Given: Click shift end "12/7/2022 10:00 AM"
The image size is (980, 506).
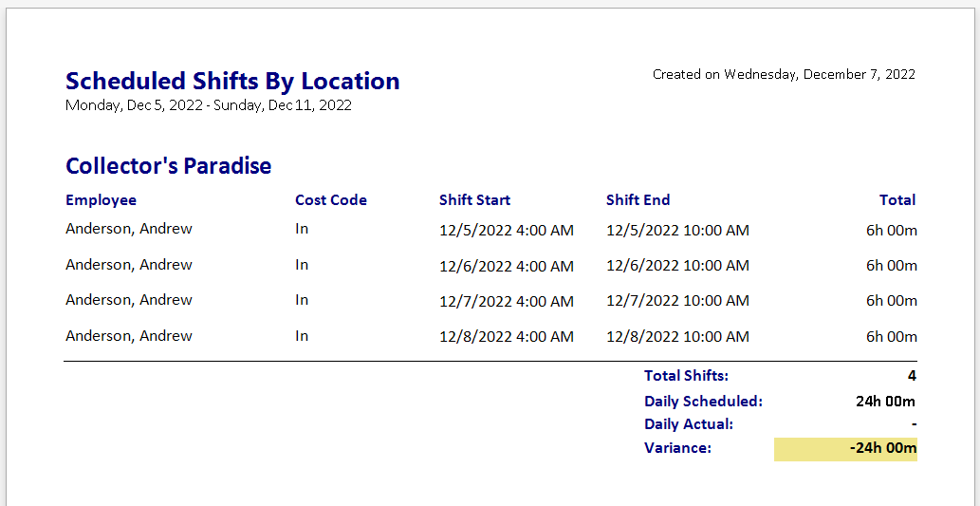Looking at the screenshot, I should tap(677, 301).
